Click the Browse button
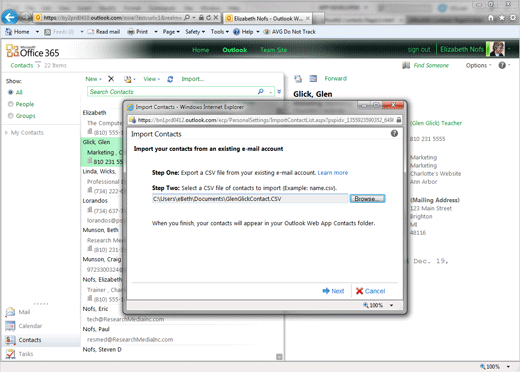The width and height of the screenshot is (520, 372). click(367, 199)
